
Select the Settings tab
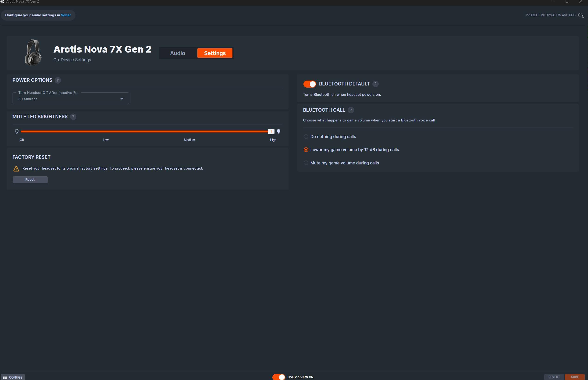[x=215, y=53]
